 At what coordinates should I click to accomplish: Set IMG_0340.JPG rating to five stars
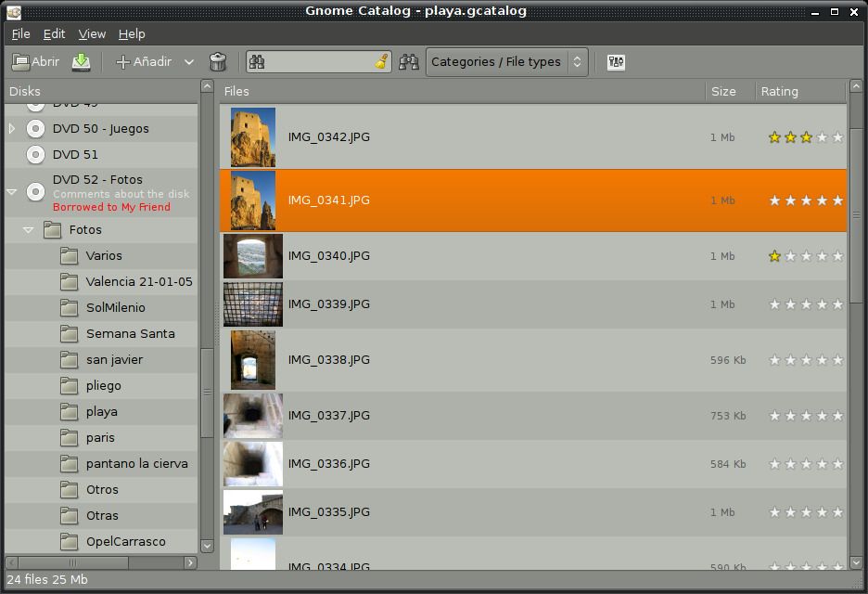pos(837,256)
